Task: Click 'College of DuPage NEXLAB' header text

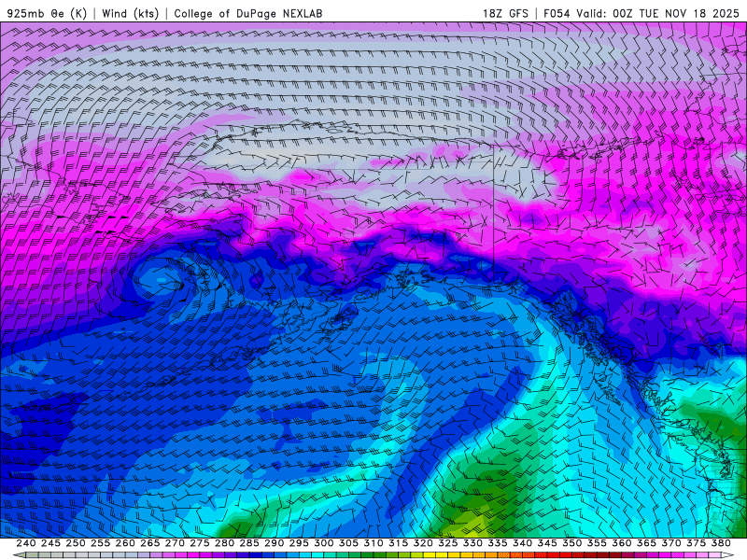Action: click(248, 13)
